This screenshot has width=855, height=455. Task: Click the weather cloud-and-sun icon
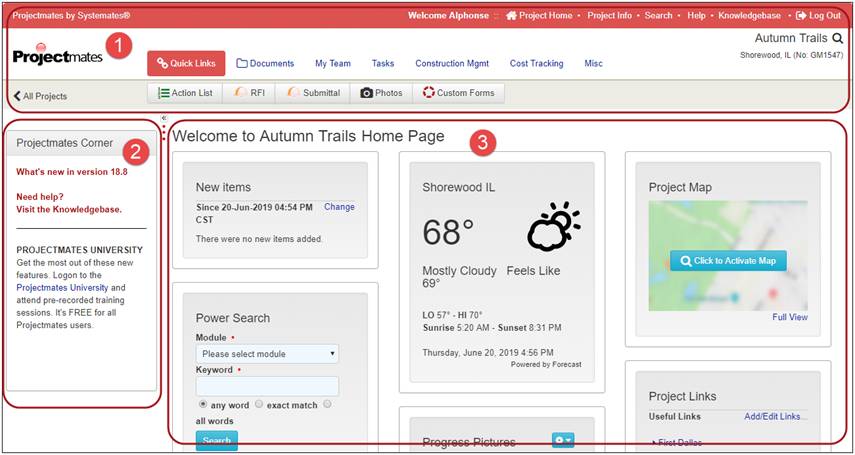553,226
